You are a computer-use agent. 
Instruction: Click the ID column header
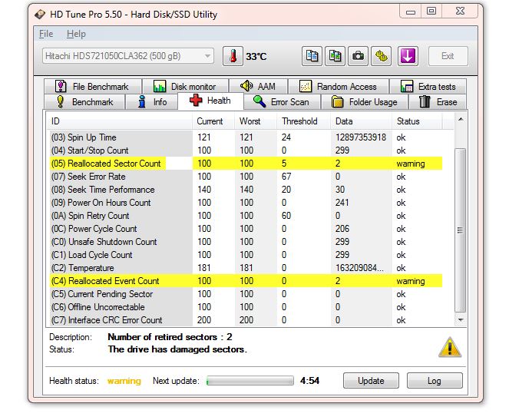(x=119, y=121)
